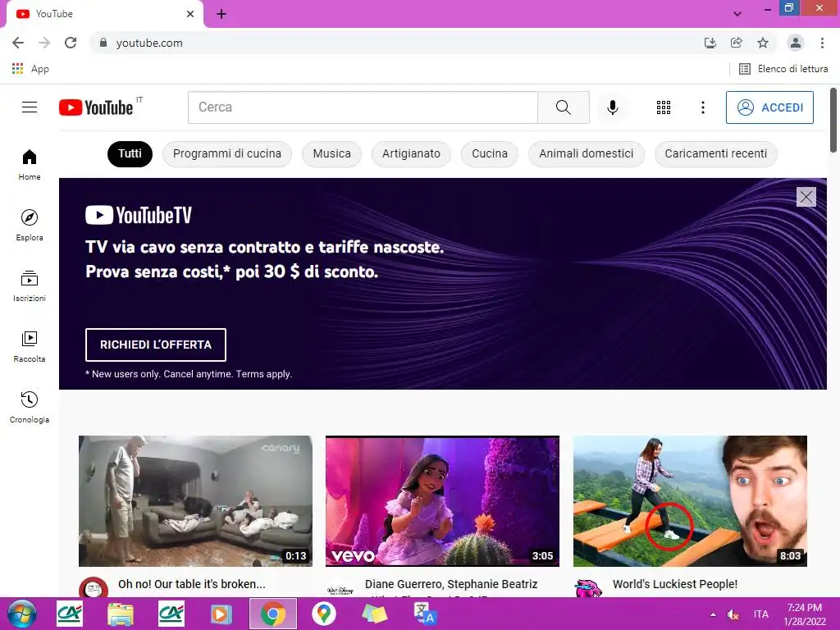The height and width of the screenshot is (630, 840).
Task: Select the Programmi di cucina chip
Action: click(227, 153)
